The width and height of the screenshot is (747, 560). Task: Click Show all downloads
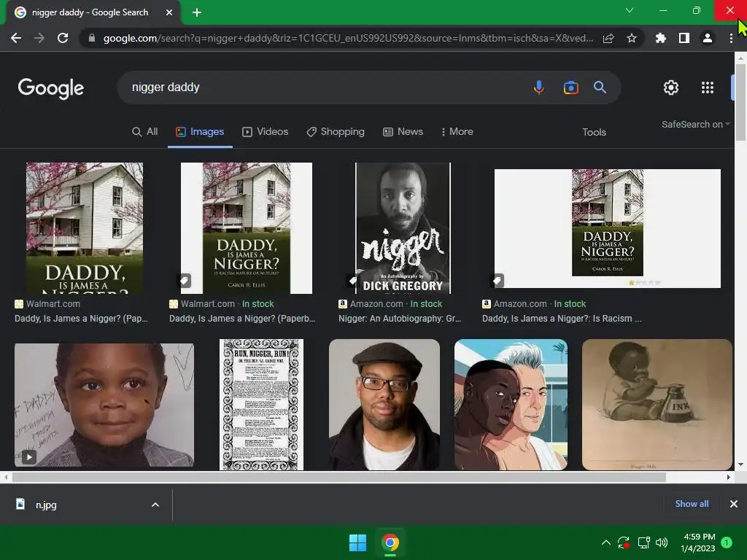[x=692, y=504]
